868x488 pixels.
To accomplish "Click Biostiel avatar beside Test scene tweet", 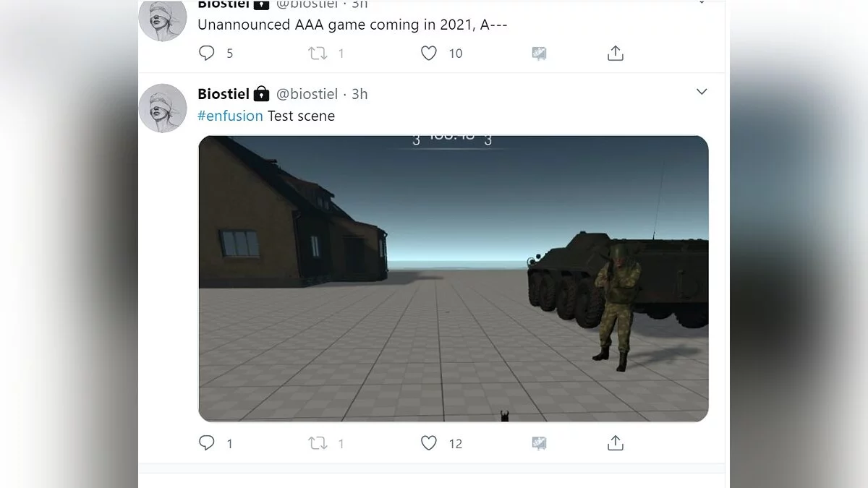I will [x=163, y=108].
